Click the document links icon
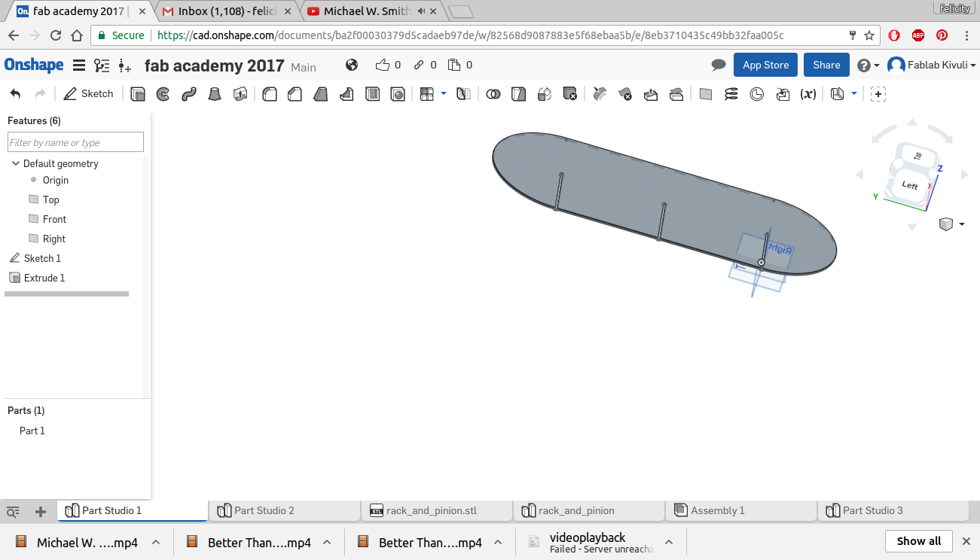The width and height of the screenshot is (980, 560). point(419,65)
